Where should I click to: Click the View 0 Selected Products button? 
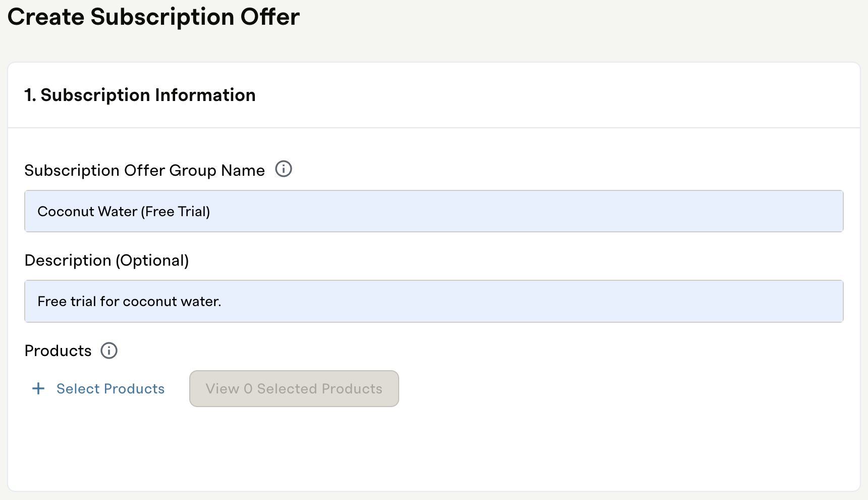(x=294, y=388)
